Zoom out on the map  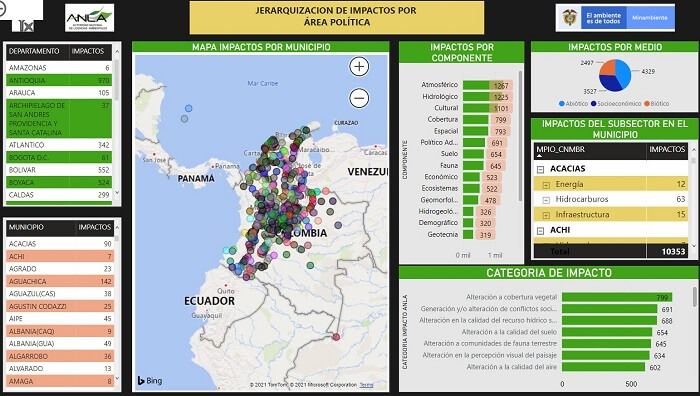pos(359,98)
